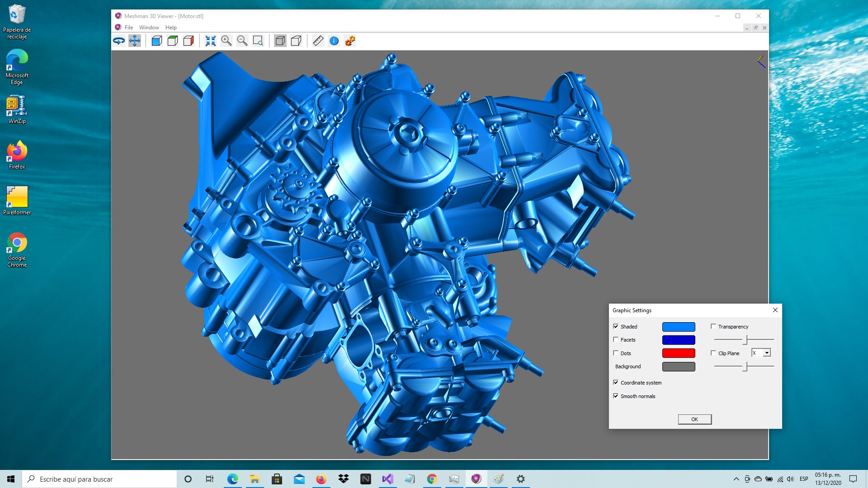868x488 pixels.
Task: Click the zoom window rectangle tool
Action: pyautogui.click(x=258, y=41)
